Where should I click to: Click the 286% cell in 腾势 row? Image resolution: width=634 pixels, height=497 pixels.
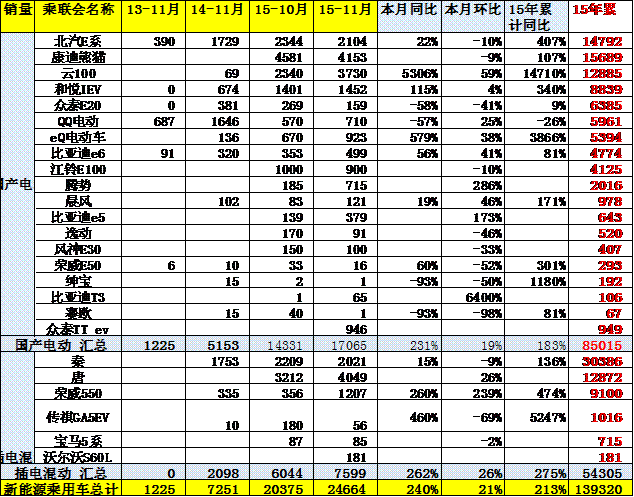[x=473, y=185]
